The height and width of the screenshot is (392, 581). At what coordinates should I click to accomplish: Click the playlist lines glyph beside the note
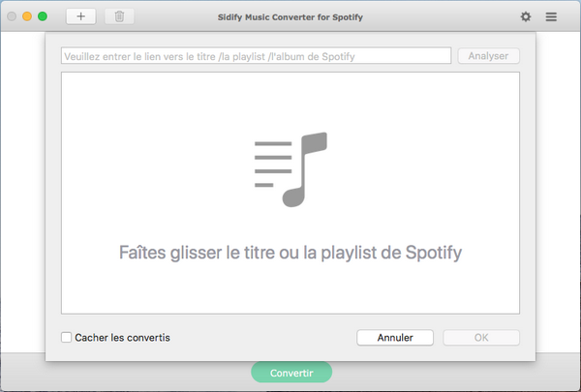[272, 159]
